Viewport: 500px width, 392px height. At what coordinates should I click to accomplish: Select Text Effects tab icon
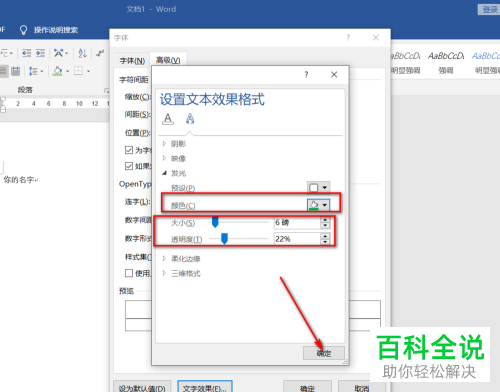190,119
